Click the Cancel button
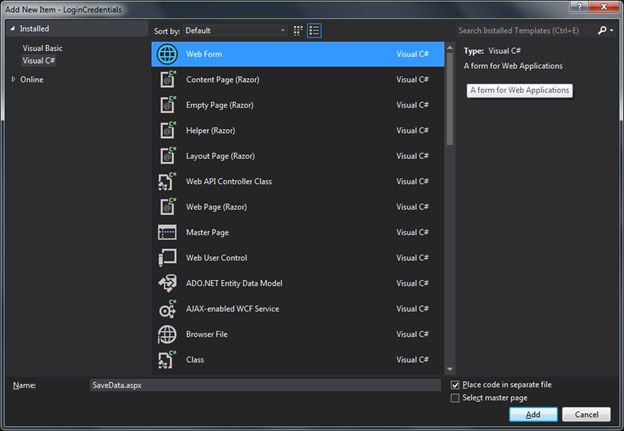The width and height of the screenshot is (624, 431). pos(586,415)
